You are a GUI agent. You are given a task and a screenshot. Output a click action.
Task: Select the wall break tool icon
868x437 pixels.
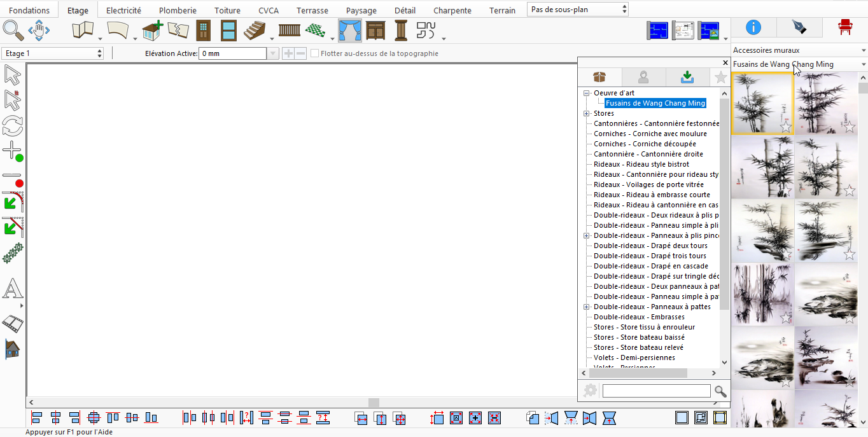(x=178, y=30)
